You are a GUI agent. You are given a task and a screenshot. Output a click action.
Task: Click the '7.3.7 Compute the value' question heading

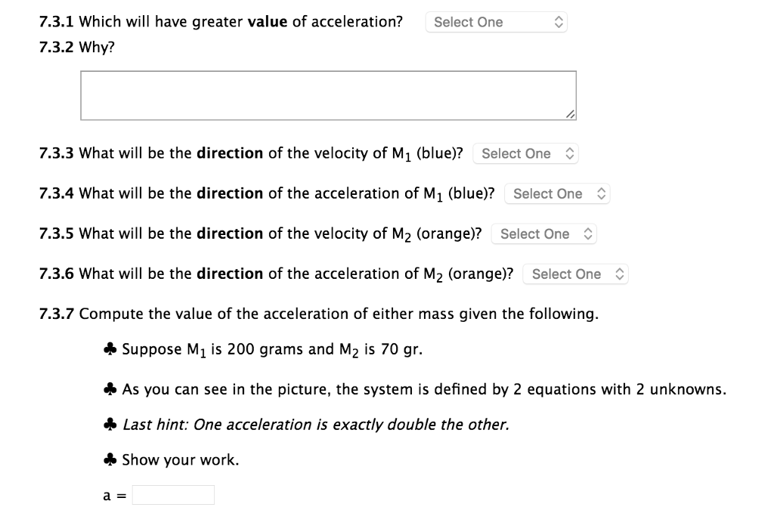pos(318,314)
